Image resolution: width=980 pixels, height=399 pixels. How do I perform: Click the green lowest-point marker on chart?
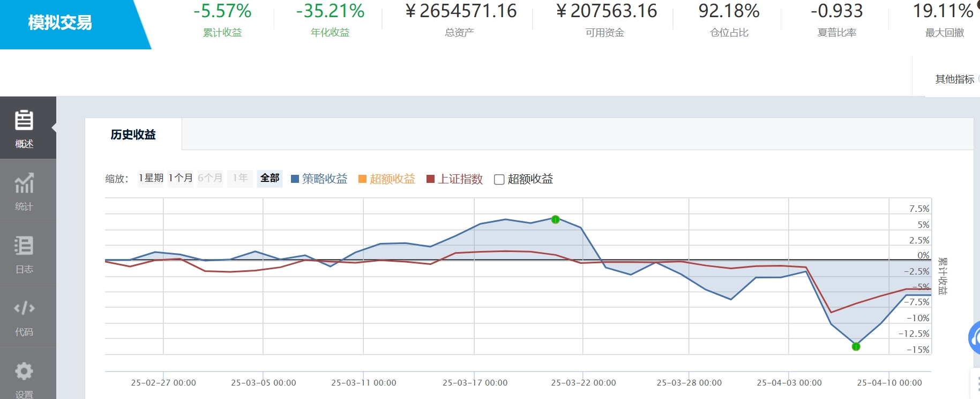pos(856,346)
